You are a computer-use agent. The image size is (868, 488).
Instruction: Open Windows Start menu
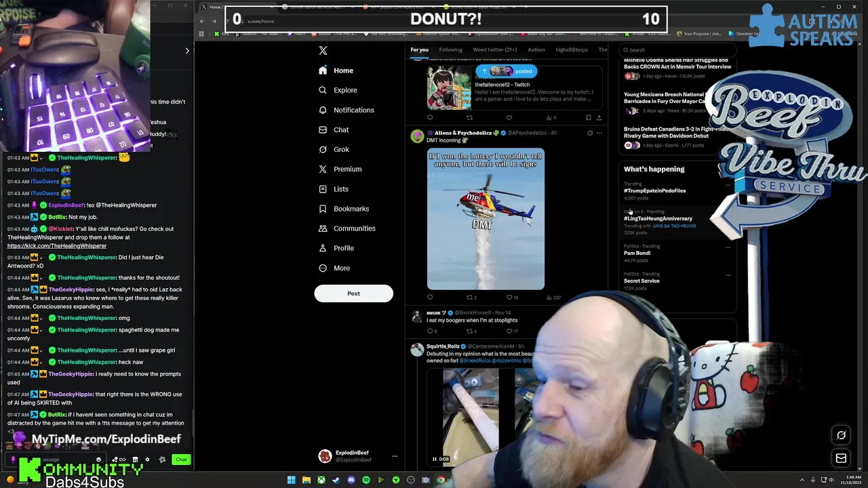click(x=292, y=480)
